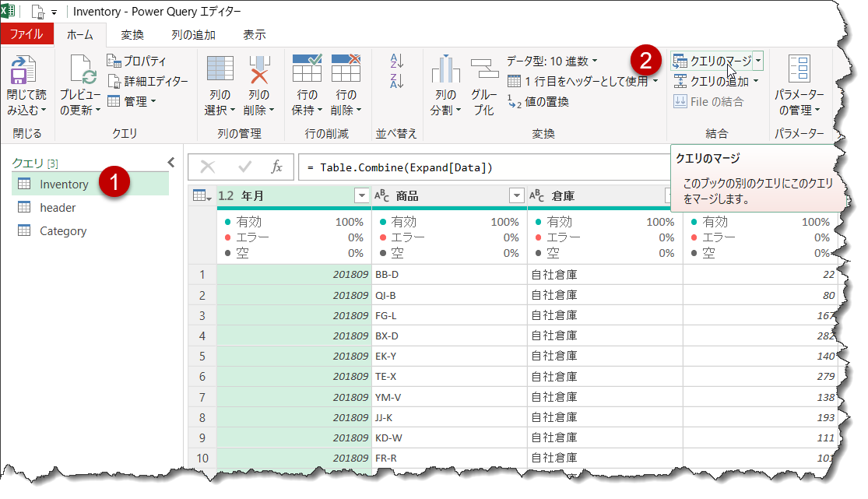The width and height of the screenshot is (868, 499).
Task: Cancel the formula edit with the X icon
Action: pos(208,167)
